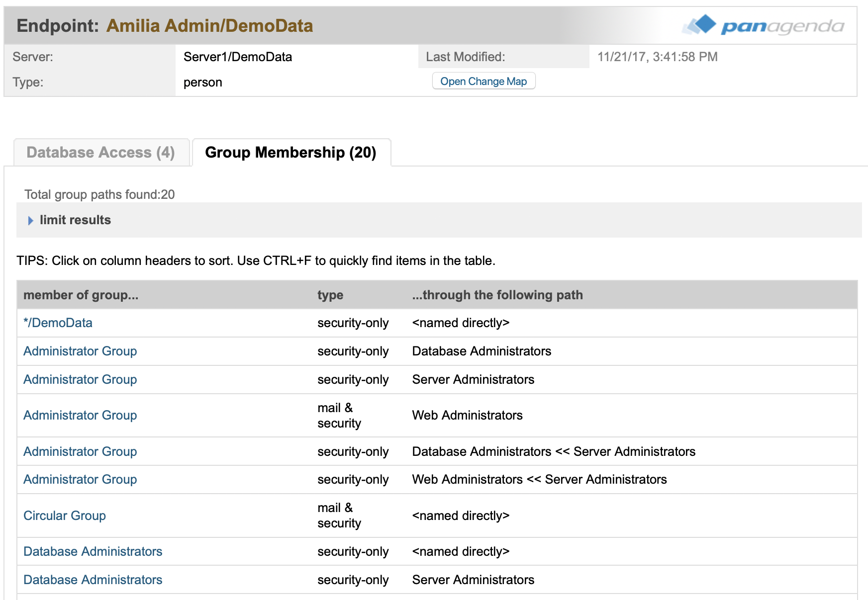Expand the limit results section

[75, 220]
